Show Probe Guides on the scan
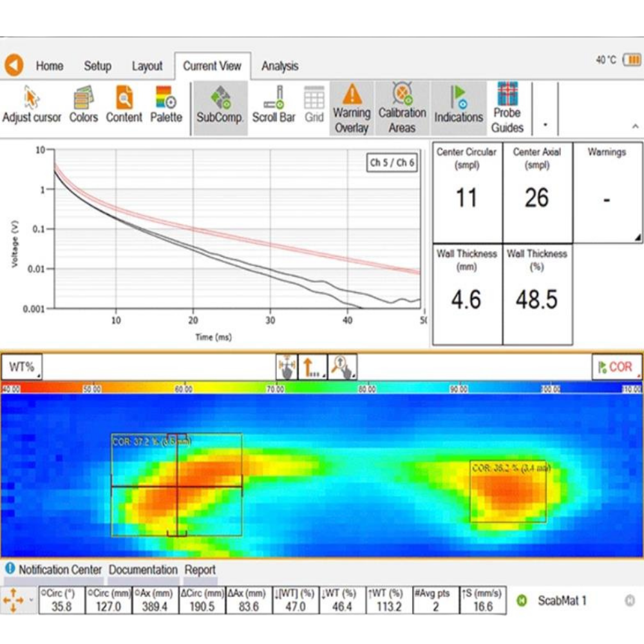 (x=507, y=108)
